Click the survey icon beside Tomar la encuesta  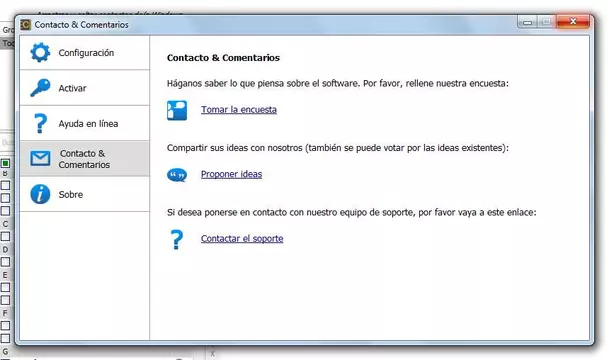point(177,110)
